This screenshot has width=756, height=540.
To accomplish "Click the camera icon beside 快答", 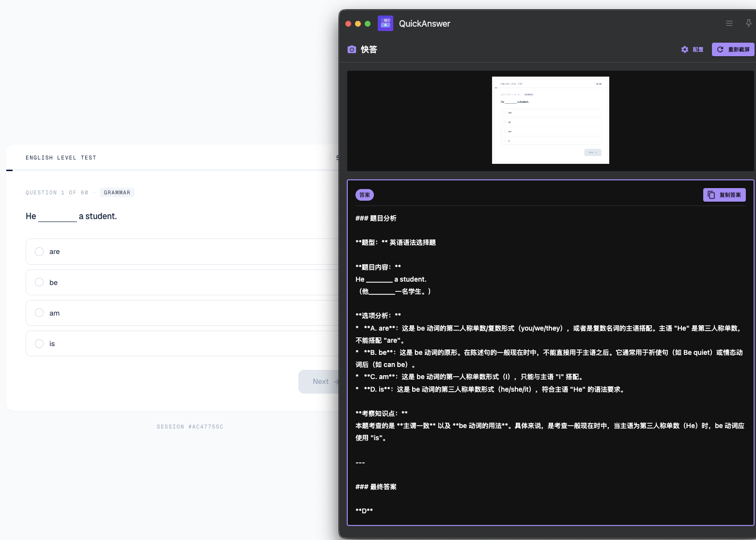I will 352,49.
